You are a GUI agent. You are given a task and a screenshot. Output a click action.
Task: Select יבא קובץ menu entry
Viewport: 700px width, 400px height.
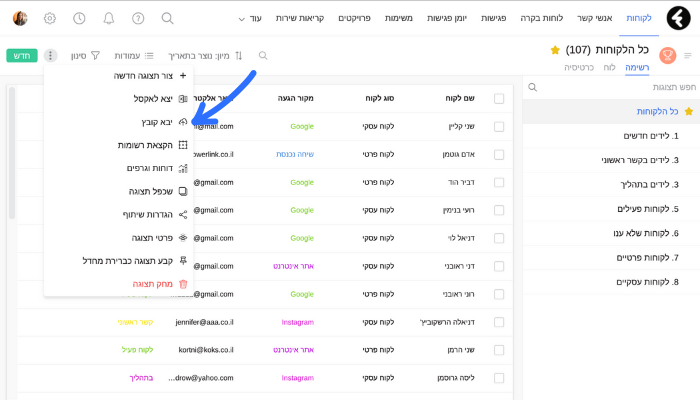click(157, 122)
